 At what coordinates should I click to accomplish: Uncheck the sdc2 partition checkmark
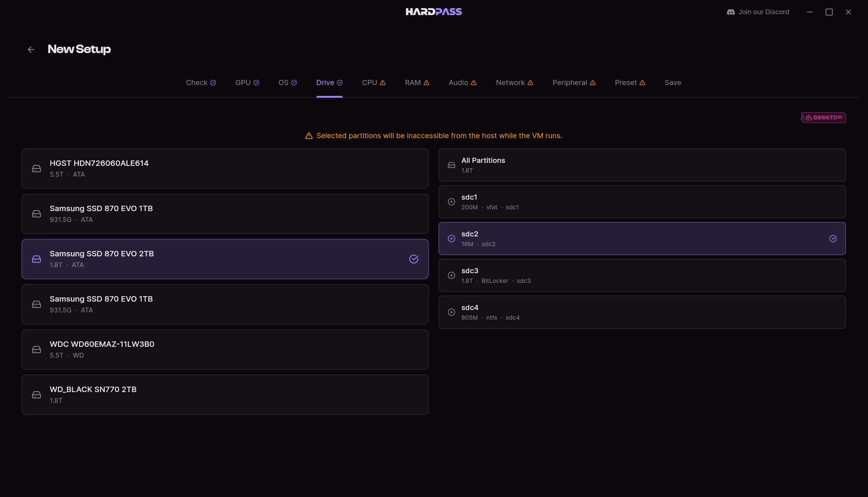click(x=833, y=239)
